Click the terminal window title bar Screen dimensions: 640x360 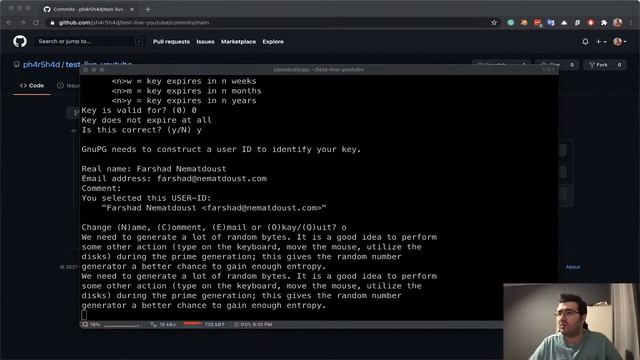pos(319,70)
